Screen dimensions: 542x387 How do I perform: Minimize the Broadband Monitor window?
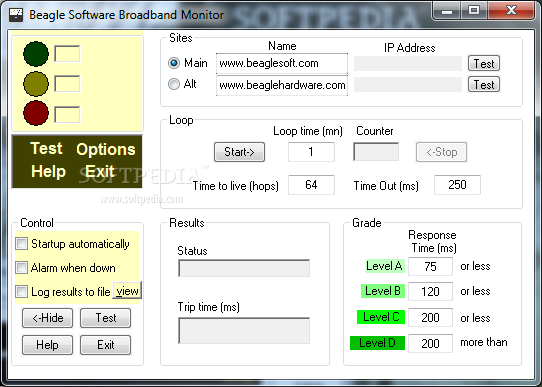pos(447,11)
